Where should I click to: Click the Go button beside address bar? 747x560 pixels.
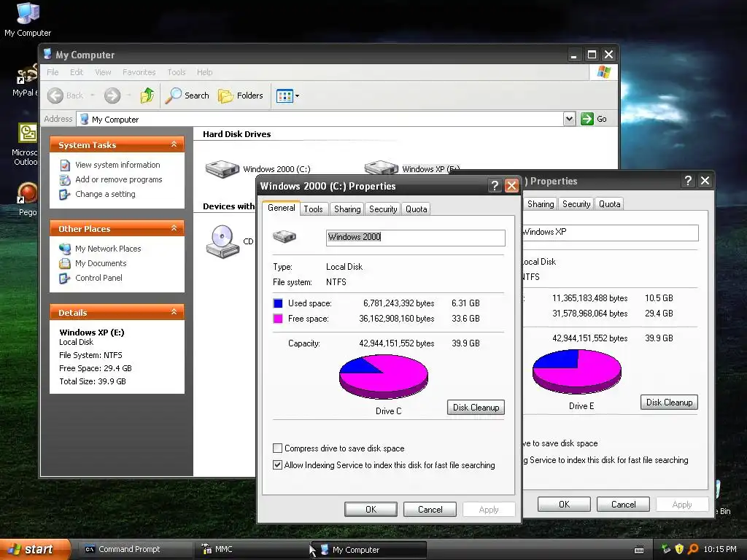[x=594, y=119]
